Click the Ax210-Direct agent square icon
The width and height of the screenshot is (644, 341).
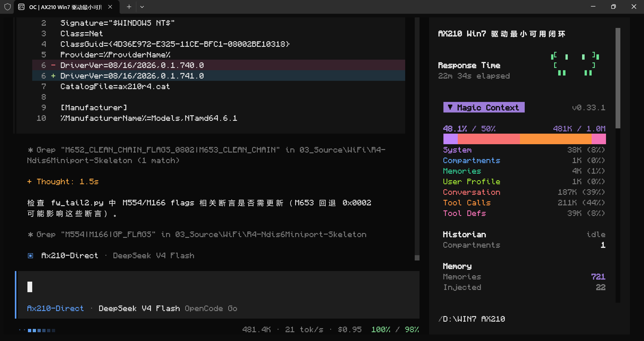click(30, 256)
